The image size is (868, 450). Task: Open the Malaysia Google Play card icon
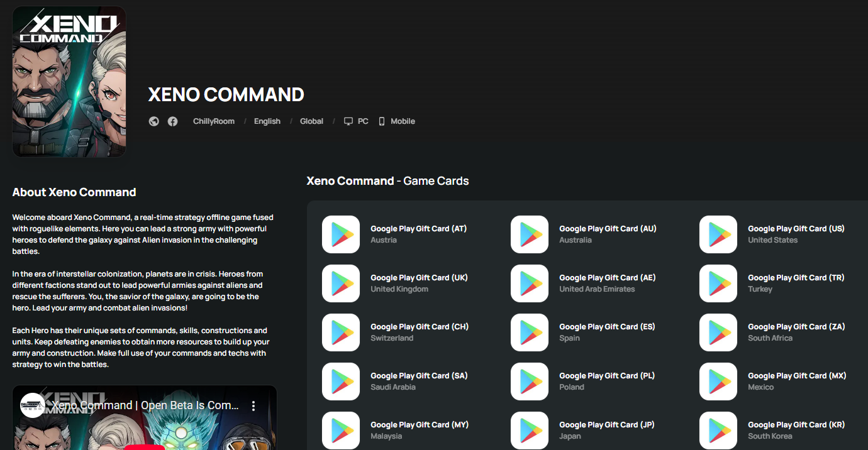coord(341,431)
